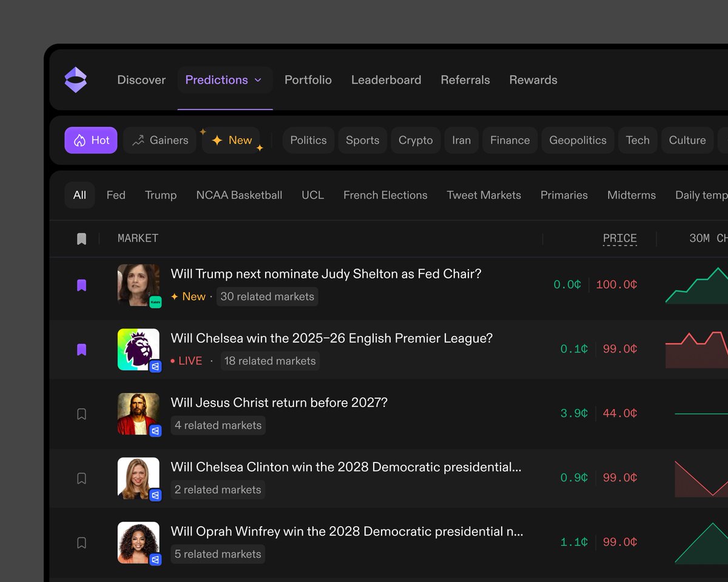The width and height of the screenshot is (728, 582).
Task: Open the Referrals page
Action: (465, 80)
